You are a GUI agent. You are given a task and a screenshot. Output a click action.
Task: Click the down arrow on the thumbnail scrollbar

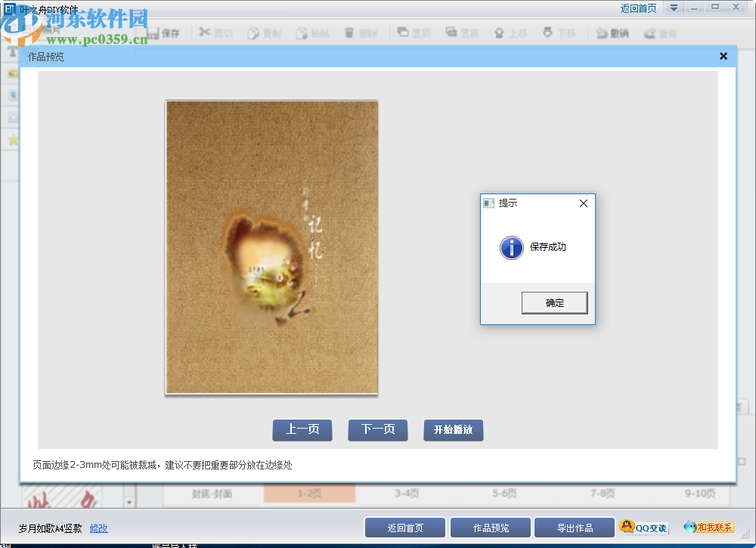click(x=129, y=502)
